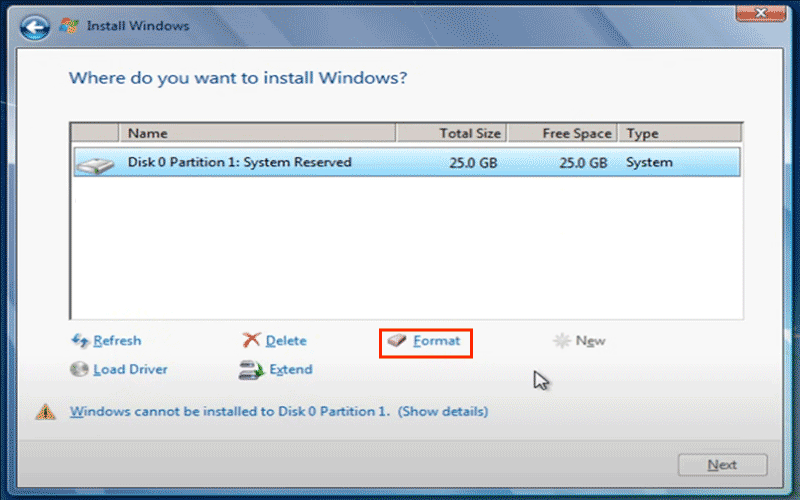Click the System type cell
This screenshot has width=800, height=500.
pyautogui.click(x=649, y=162)
